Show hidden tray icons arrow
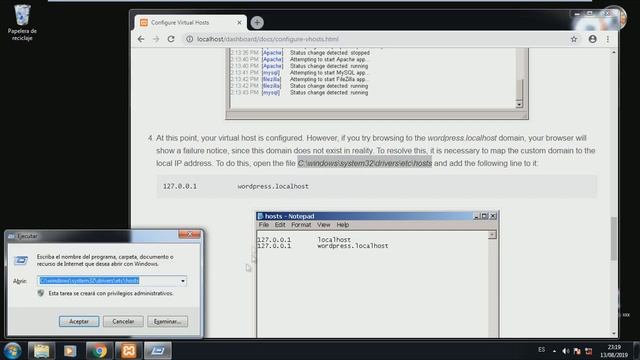640x360 pixels. [554, 351]
